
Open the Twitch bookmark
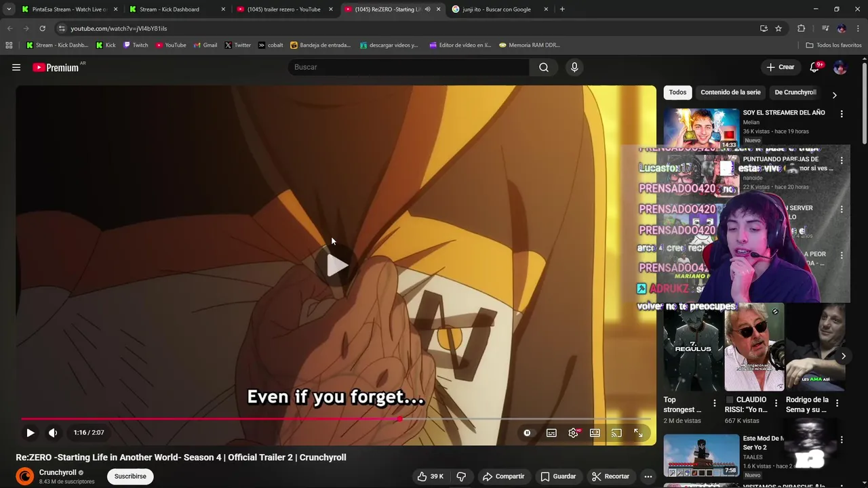(136, 45)
